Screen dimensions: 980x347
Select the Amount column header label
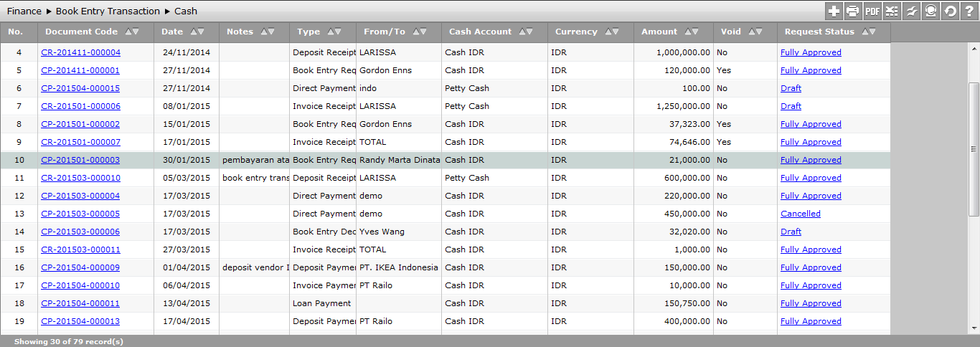point(659,32)
